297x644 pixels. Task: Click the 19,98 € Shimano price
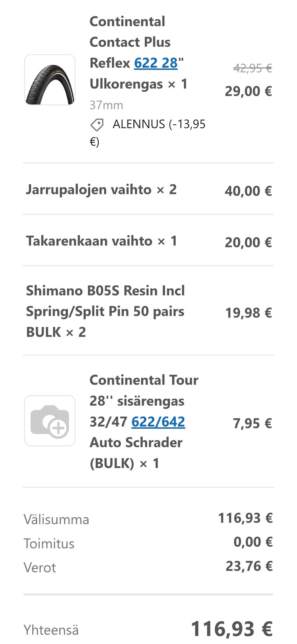[249, 313]
